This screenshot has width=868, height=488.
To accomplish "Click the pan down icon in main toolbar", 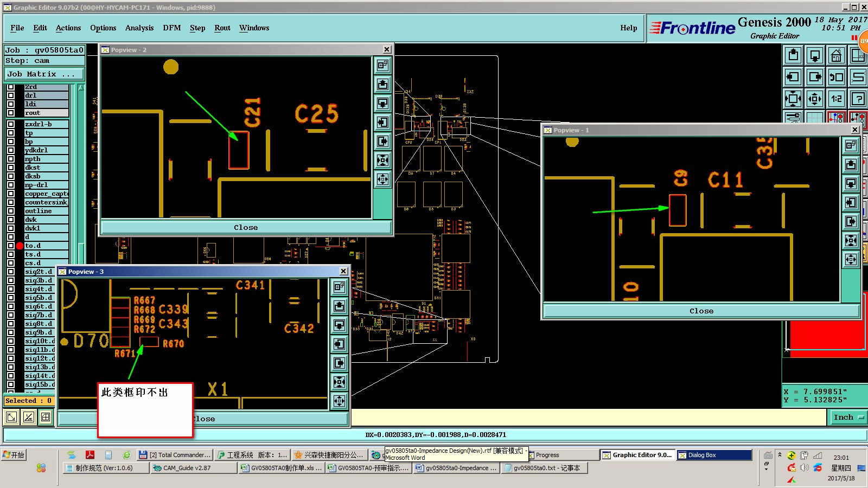I will coord(815,55).
